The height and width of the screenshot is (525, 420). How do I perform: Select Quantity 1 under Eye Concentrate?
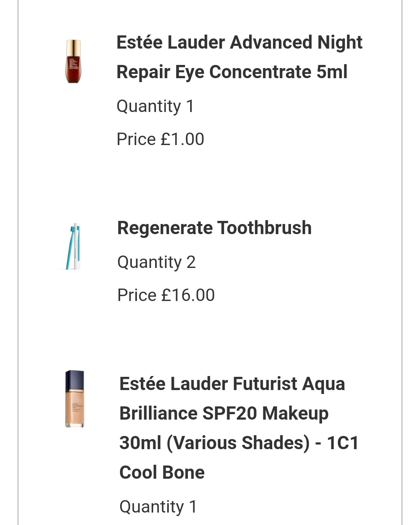[155, 106]
